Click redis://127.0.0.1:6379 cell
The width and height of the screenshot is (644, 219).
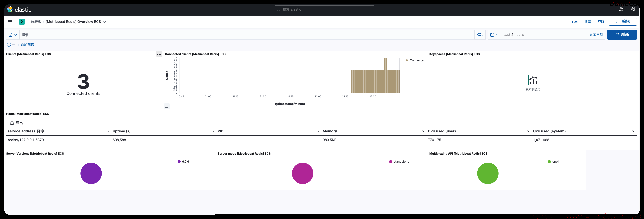[26, 140]
